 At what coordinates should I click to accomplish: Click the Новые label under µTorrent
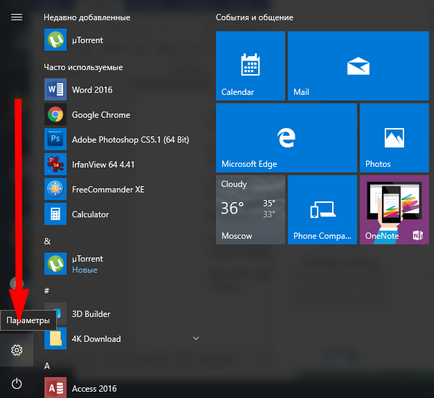[x=85, y=270]
